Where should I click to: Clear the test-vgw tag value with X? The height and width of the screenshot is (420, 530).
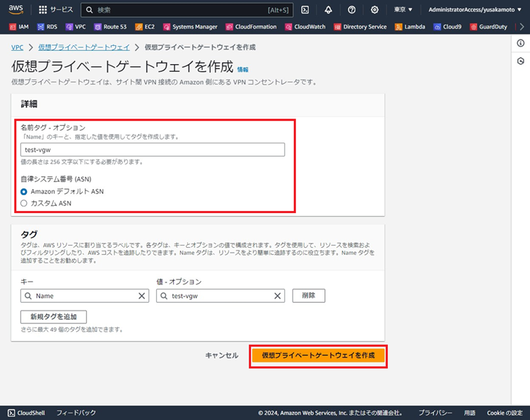tap(276, 296)
